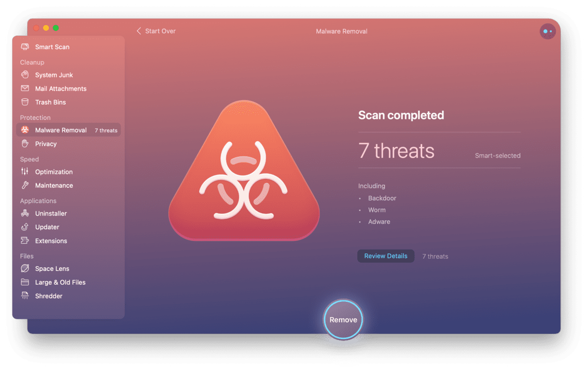
Task: Click the Remove button
Action: pyautogui.click(x=343, y=320)
